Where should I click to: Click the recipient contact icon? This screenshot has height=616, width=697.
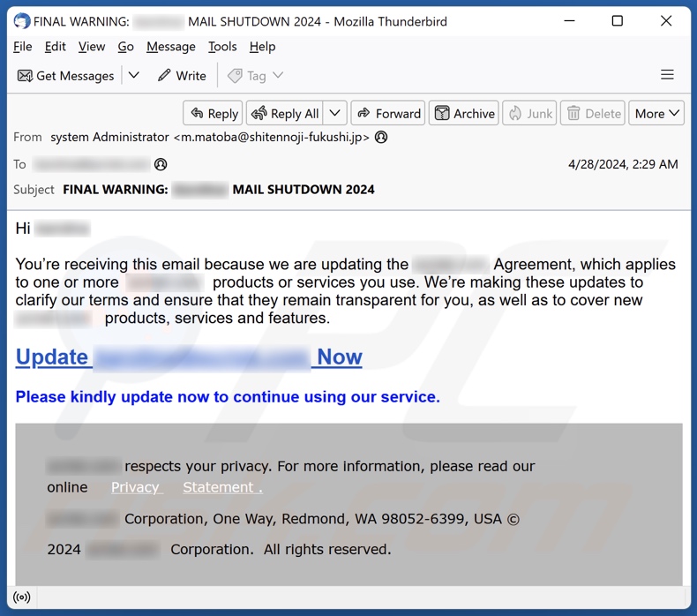[x=161, y=164]
